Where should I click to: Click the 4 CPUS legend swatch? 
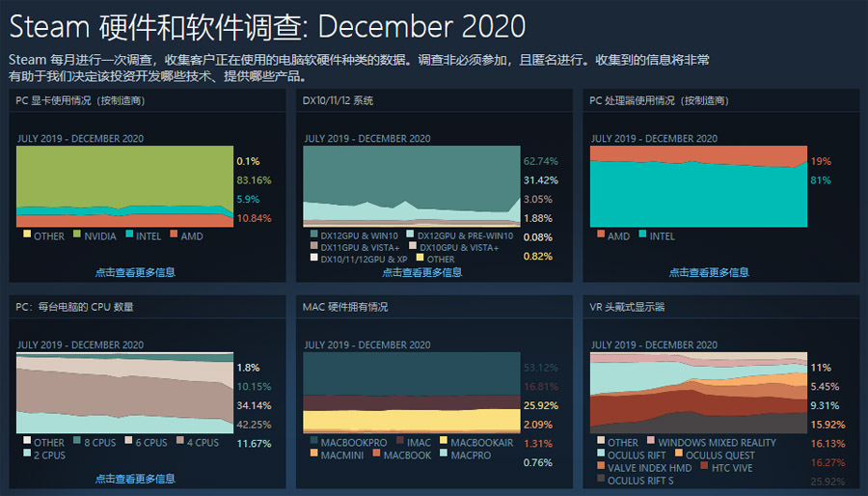(x=180, y=440)
